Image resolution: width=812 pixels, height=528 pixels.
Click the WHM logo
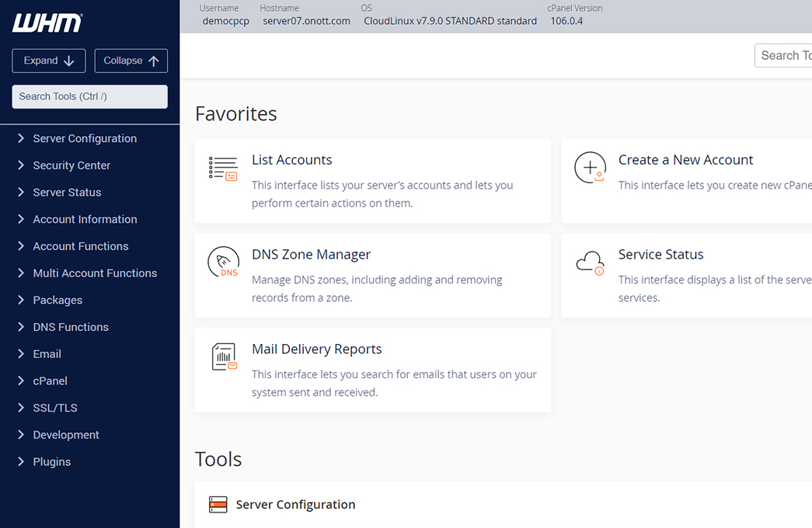(x=47, y=23)
